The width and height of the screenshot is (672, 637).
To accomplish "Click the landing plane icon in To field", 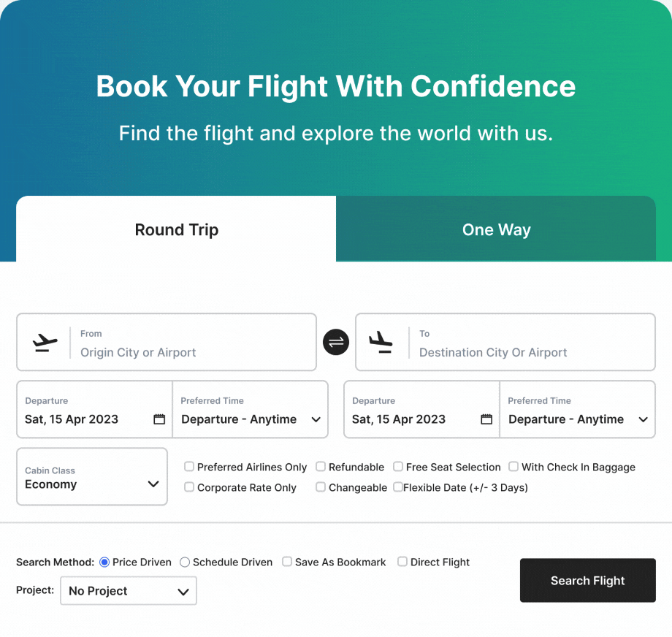I will pos(381,342).
